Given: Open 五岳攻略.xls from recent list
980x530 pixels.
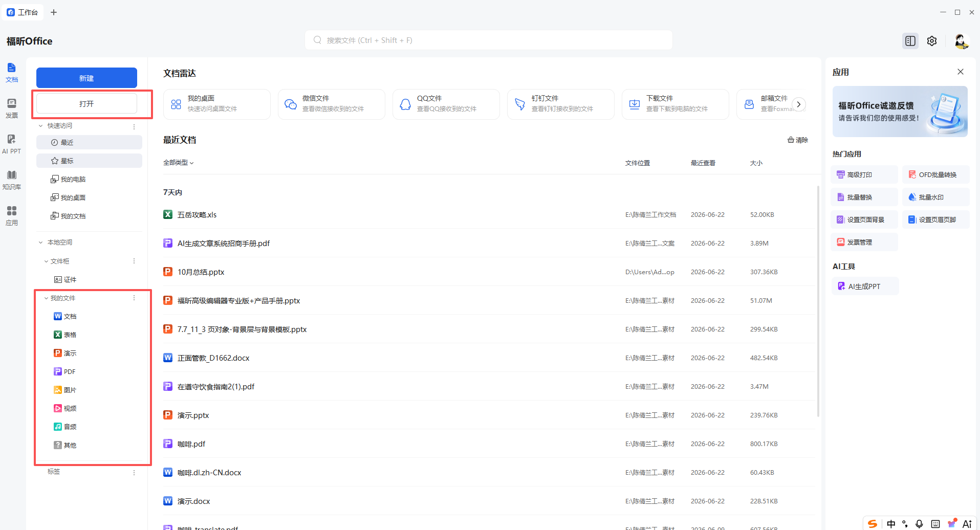Looking at the screenshot, I should pyautogui.click(x=489, y=215).
